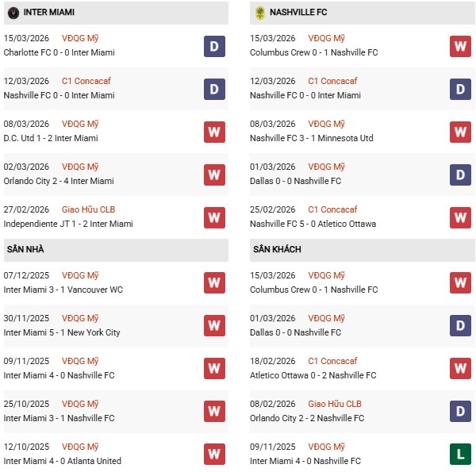Open C1 Concacaf link dated 18/02/2026
This screenshot has height=472, width=476.
pos(332,361)
